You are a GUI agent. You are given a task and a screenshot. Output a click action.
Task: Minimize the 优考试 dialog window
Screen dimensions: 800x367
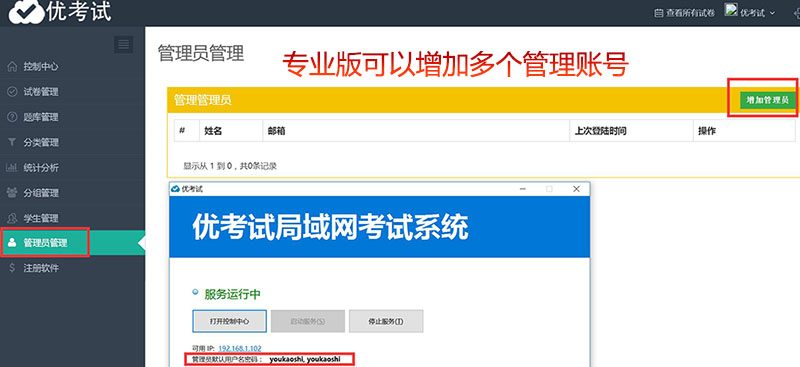point(523,189)
